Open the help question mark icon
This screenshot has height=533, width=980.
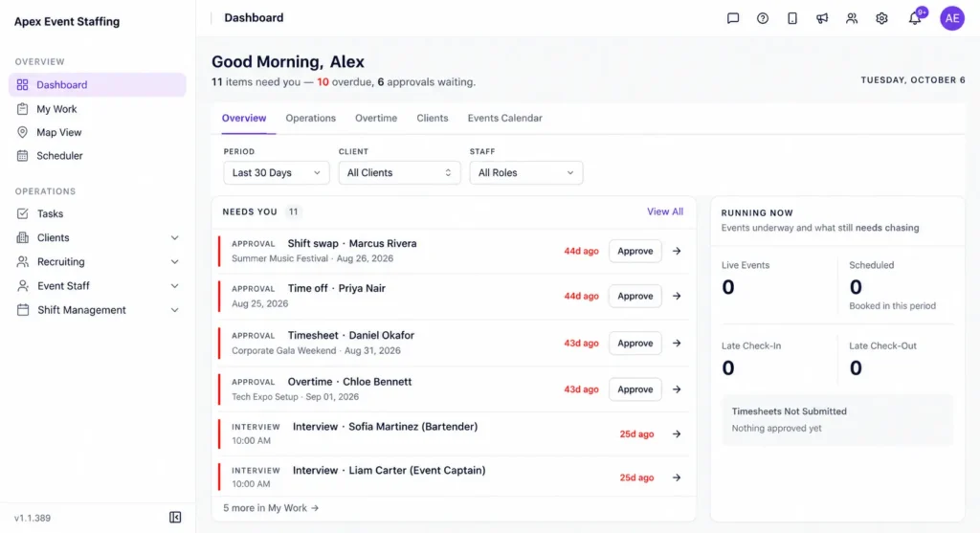763,18
